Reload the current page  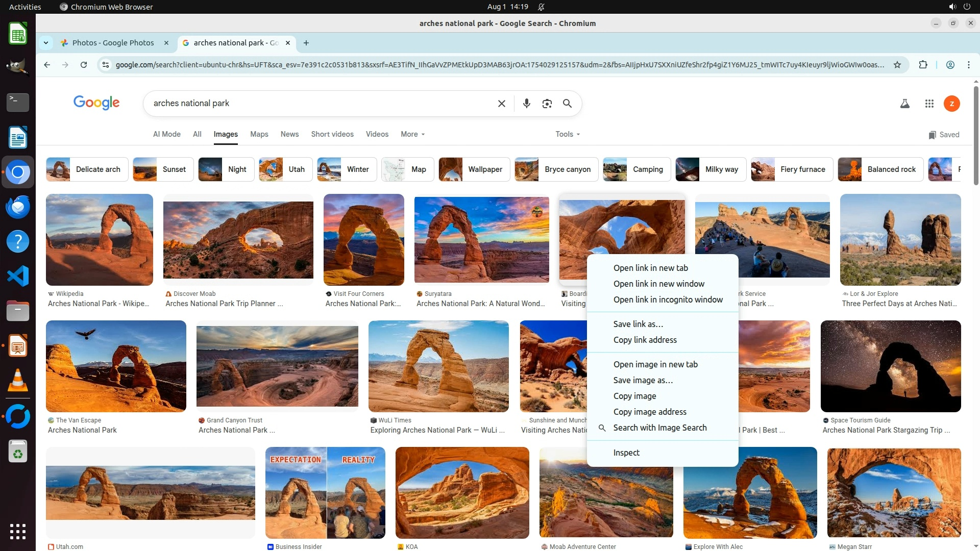coord(84,65)
